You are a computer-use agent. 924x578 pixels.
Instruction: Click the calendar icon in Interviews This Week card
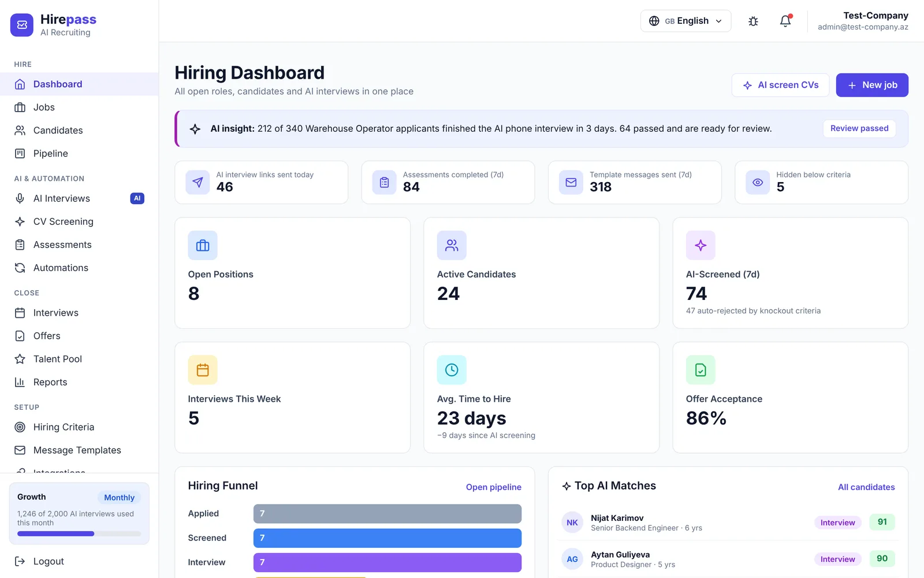coord(203,370)
